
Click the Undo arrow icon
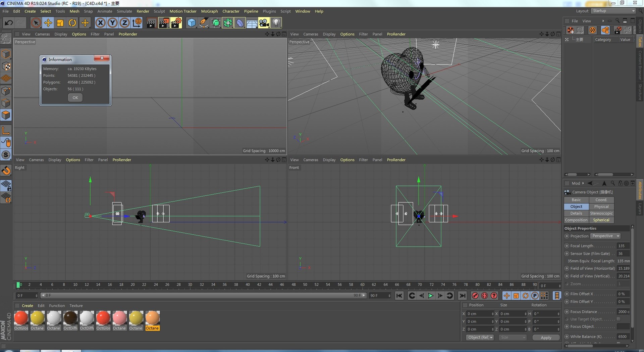[9, 23]
